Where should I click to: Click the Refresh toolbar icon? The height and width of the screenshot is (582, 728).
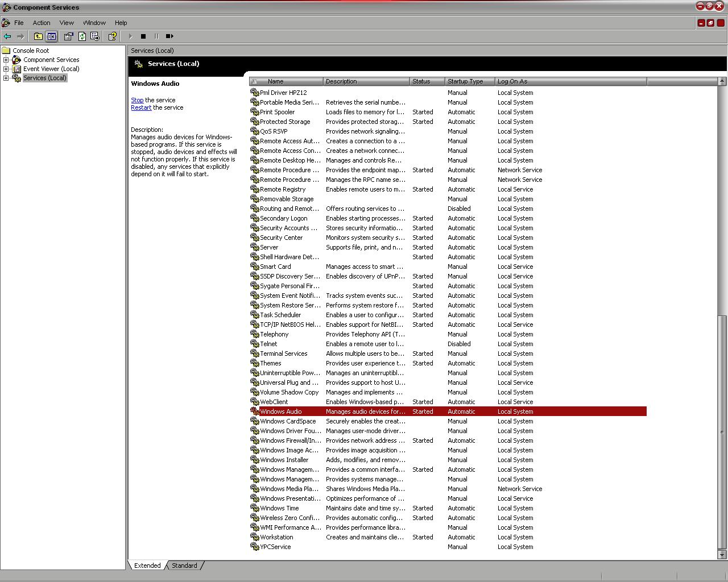82,36
